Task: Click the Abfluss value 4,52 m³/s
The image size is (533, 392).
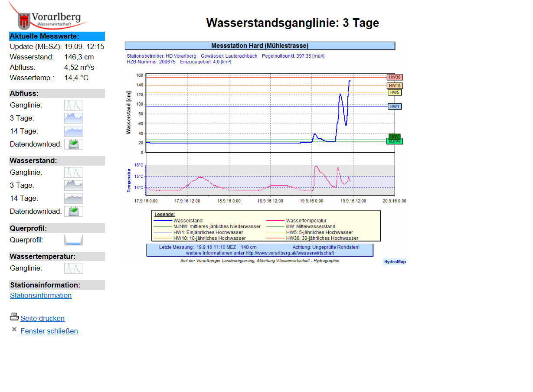Action: coord(79,67)
